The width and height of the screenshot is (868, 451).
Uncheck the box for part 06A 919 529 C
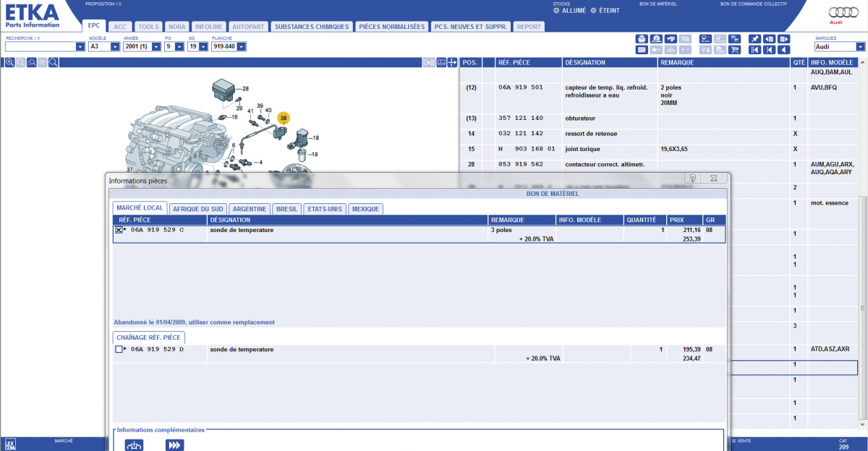(119, 230)
